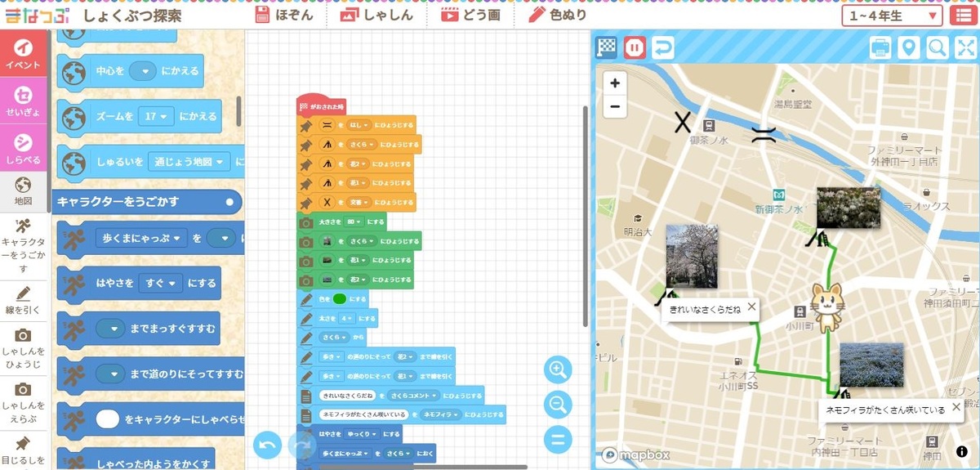This screenshot has width=980, height=470.
Task: Click the blue return arrow above the map
Action: click(x=663, y=47)
